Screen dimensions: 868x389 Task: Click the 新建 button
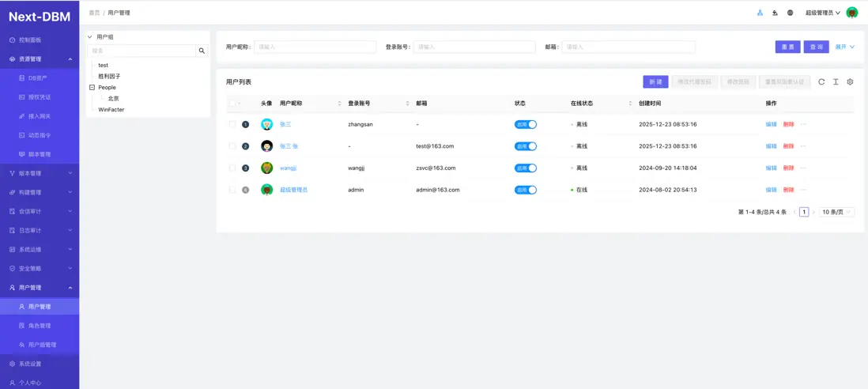point(655,82)
